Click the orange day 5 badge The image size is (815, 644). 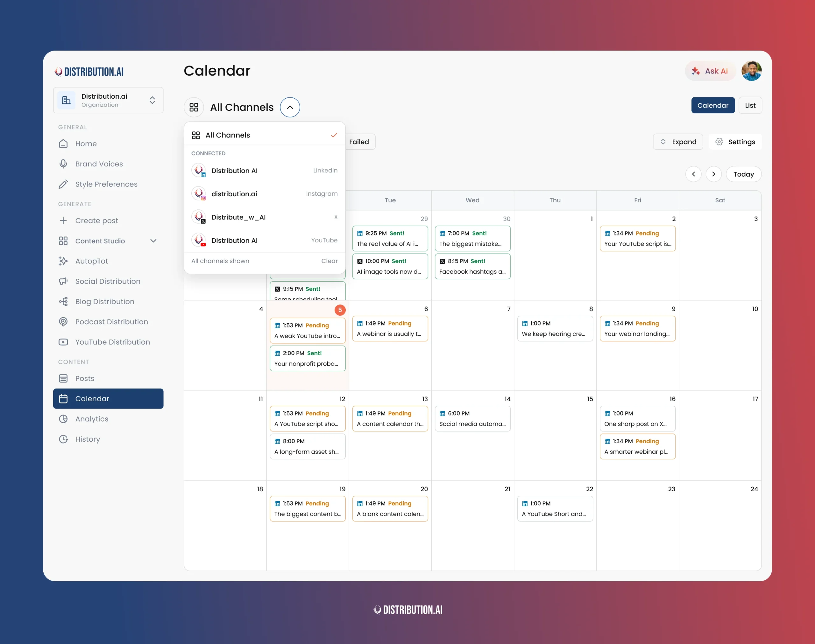pyautogui.click(x=340, y=310)
